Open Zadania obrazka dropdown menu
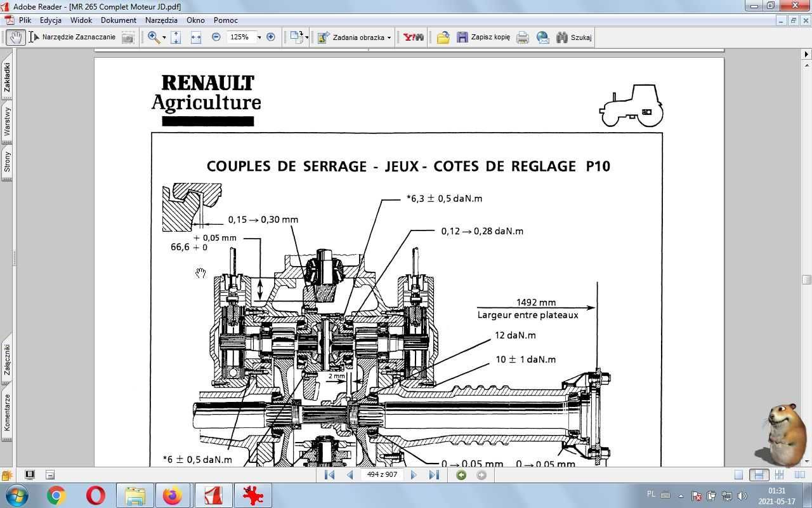Image resolution: width=812 pixels, height=508 pixels. click(x=354, y=37)
